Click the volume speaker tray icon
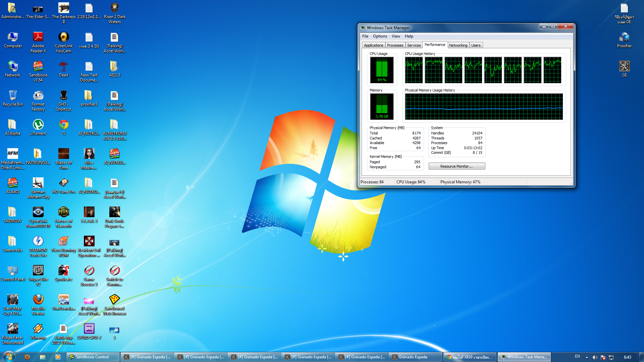This screenshot has width=644, height=362. (595, 357)
